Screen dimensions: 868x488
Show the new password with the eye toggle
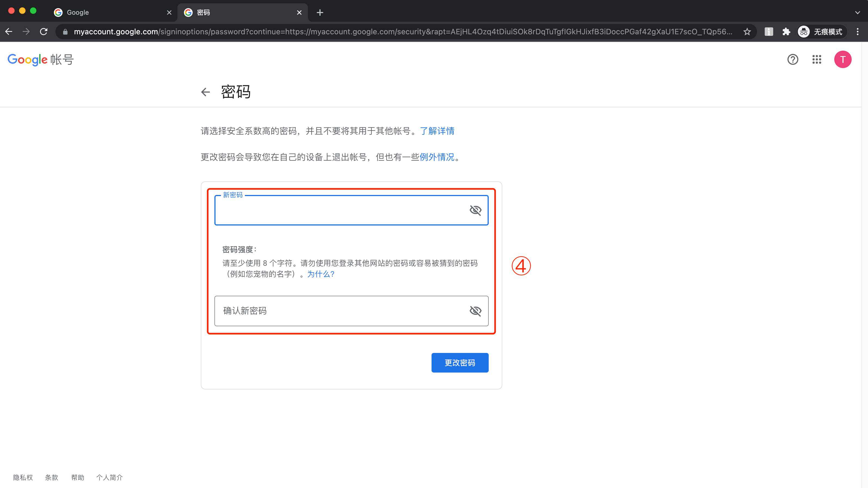(476, 210)
